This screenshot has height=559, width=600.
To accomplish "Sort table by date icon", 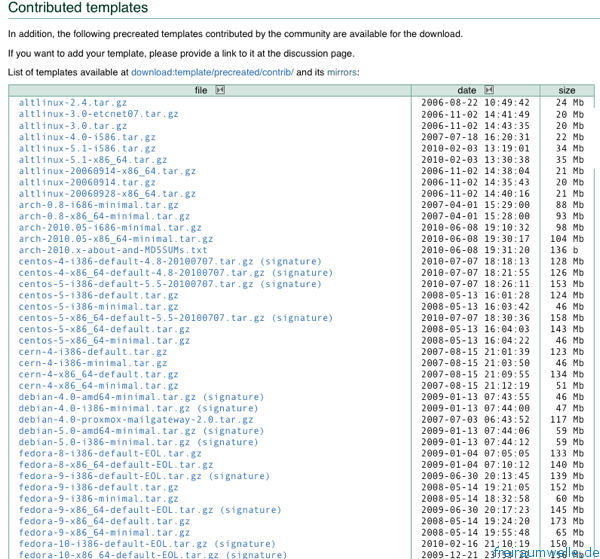I will (x=489, y=90).
